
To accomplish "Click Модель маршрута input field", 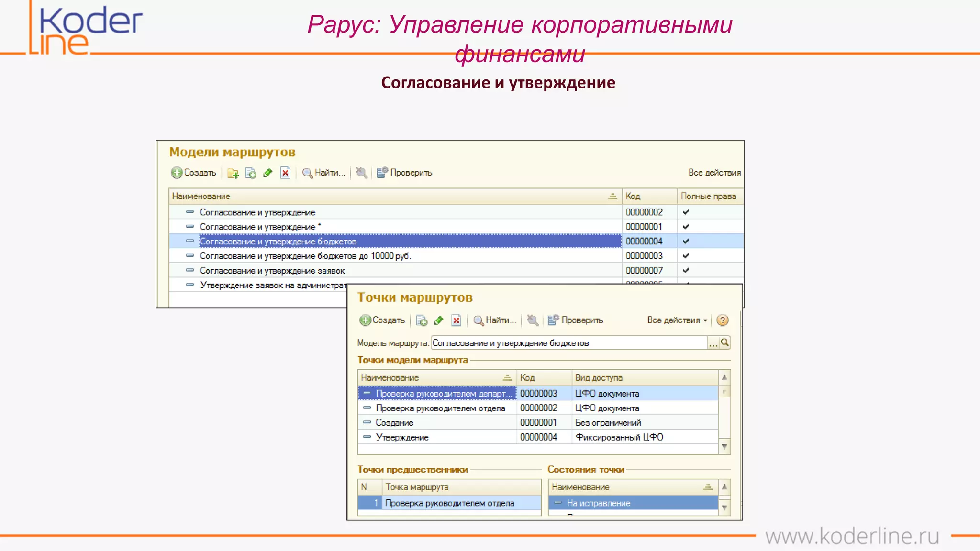I will click(569, 343).
